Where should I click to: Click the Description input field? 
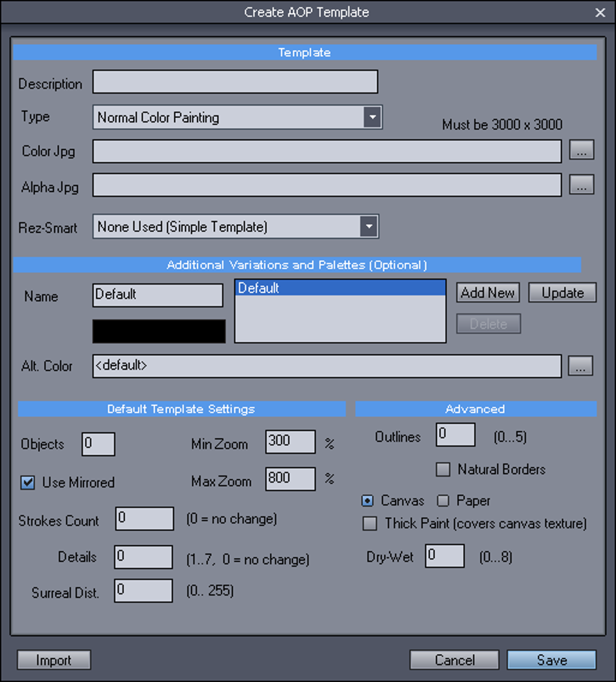pos(235,82)
